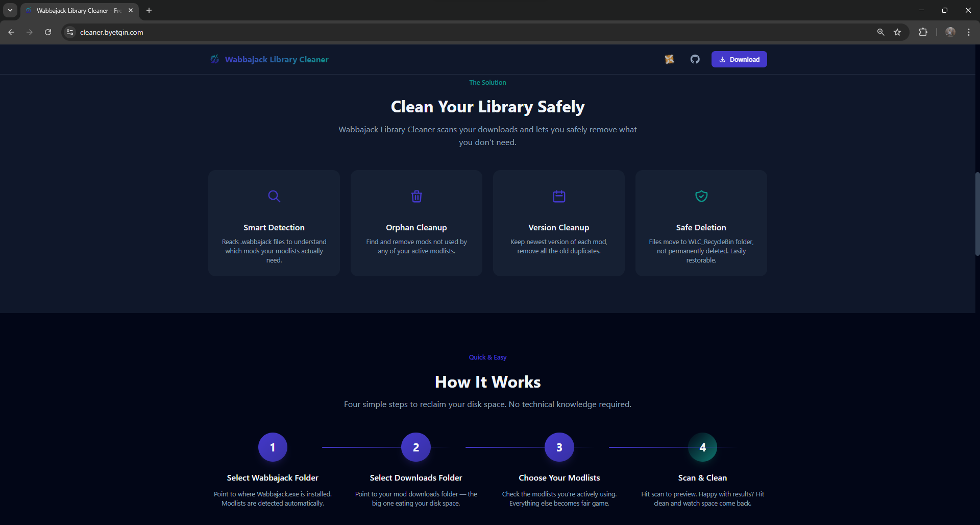Click the Orphan Cleanup trash icon
Viewport: 980px width, 525px height.
416,196
